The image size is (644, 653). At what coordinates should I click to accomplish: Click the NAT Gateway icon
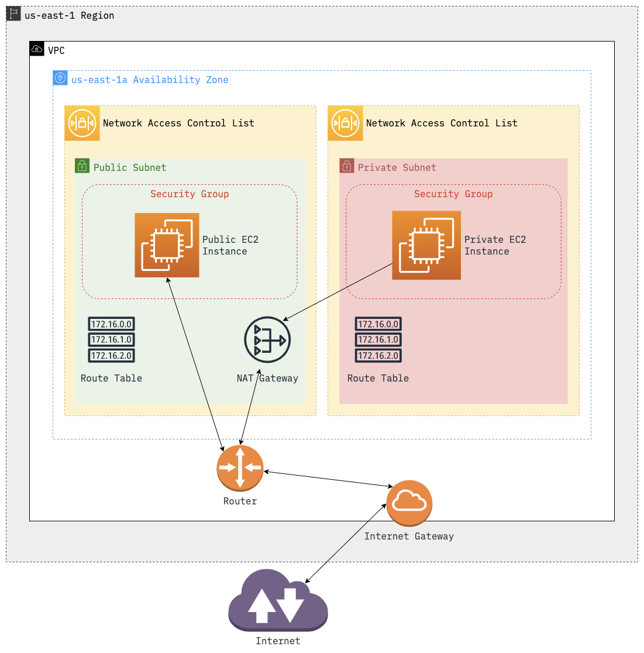[267, 340]
